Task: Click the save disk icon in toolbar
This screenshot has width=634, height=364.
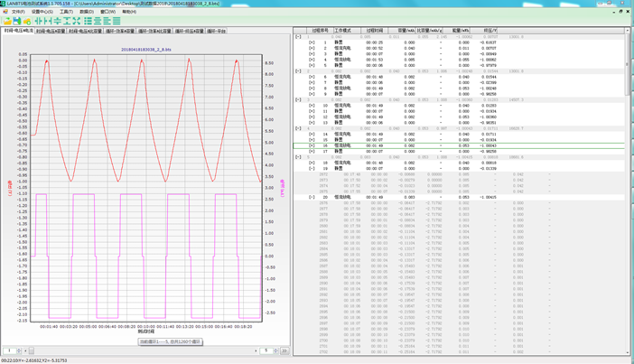Action: click(x=17, y=21)
